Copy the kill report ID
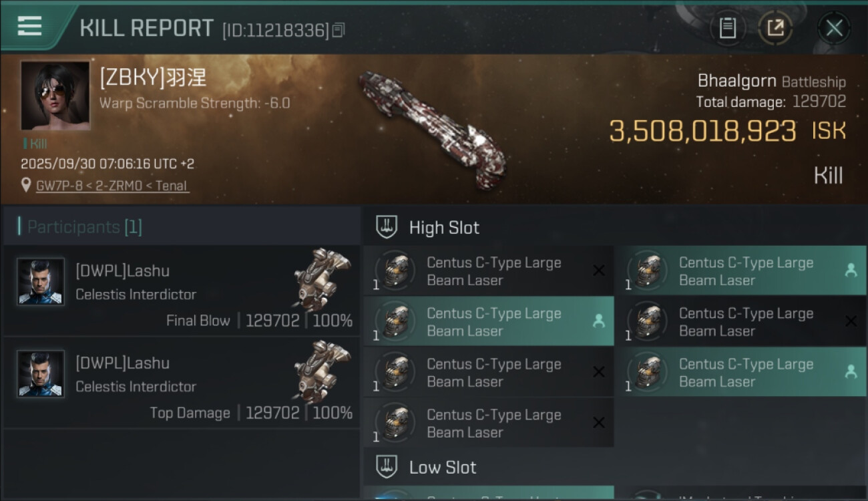 tap(339, 30)
